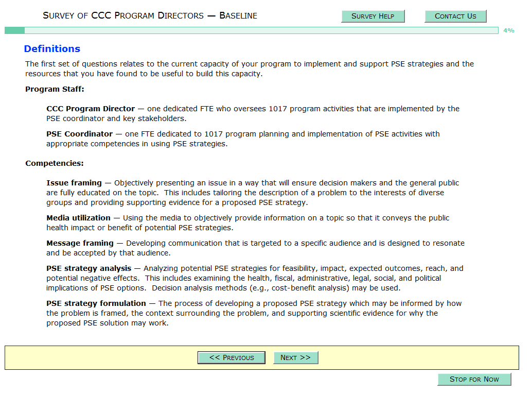The height and width of the screenshot is (394, 532).
Task: Click the survey progress bar
Action: tap(251, 30)
